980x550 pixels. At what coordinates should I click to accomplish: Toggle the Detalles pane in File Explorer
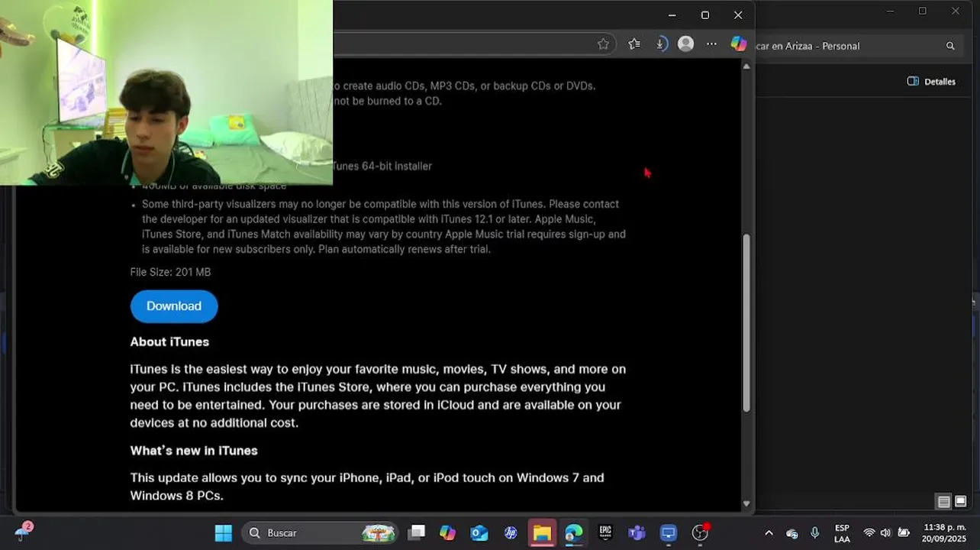pos(931,82)
